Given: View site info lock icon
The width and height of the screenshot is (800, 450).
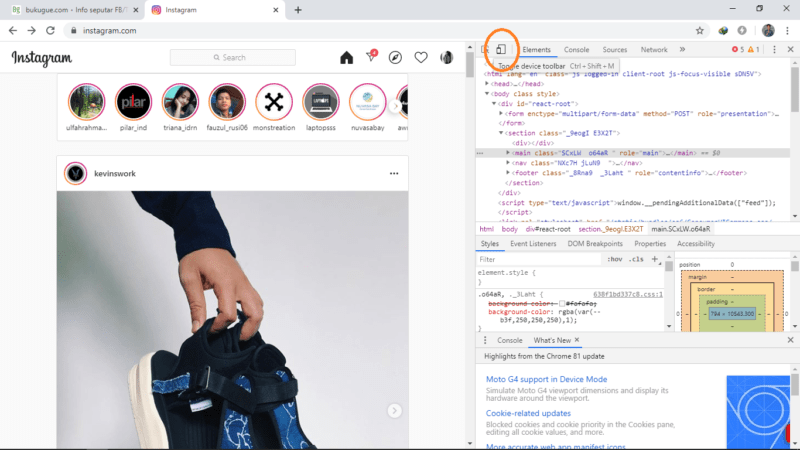Looking at the screenshot, I should pos(73,31).
